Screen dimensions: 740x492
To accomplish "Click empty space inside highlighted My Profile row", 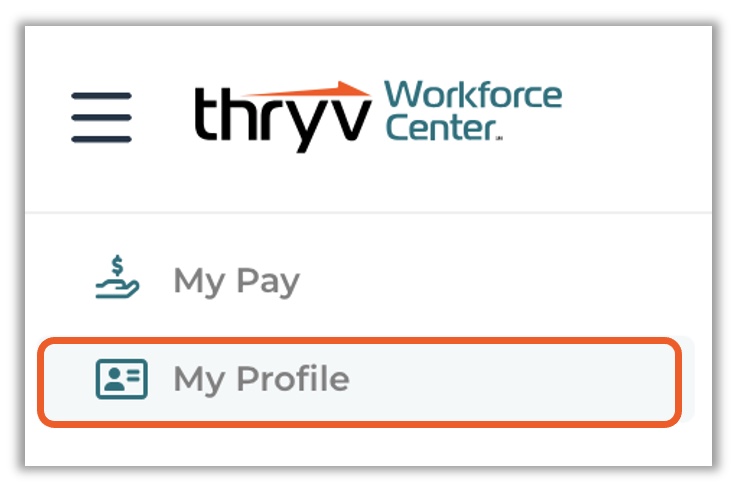I will [514, 382].
